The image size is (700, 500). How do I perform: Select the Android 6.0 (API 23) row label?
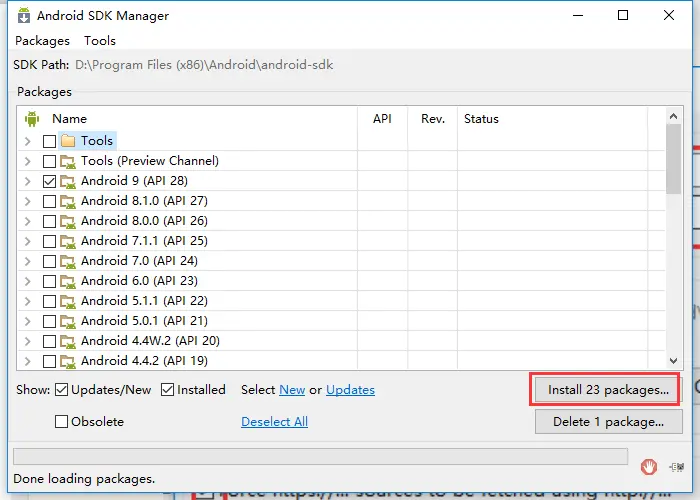[x=139, y=281]
